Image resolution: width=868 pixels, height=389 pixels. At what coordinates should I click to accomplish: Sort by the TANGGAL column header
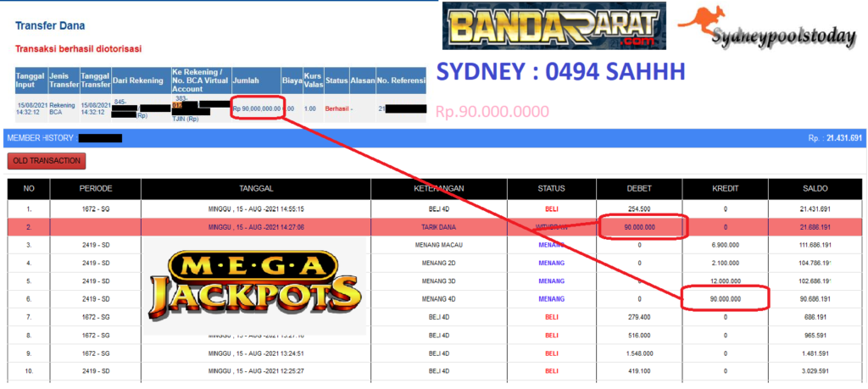[x=256, y=189]
